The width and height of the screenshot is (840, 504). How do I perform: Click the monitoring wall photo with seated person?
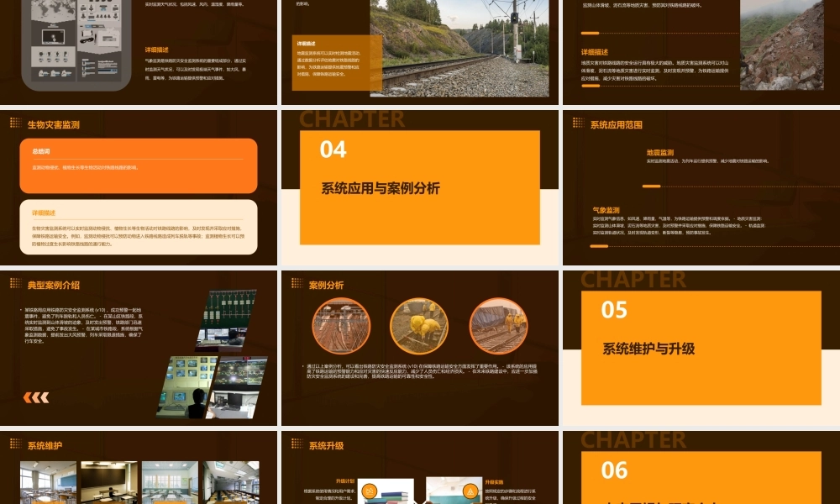pos(186,387)
